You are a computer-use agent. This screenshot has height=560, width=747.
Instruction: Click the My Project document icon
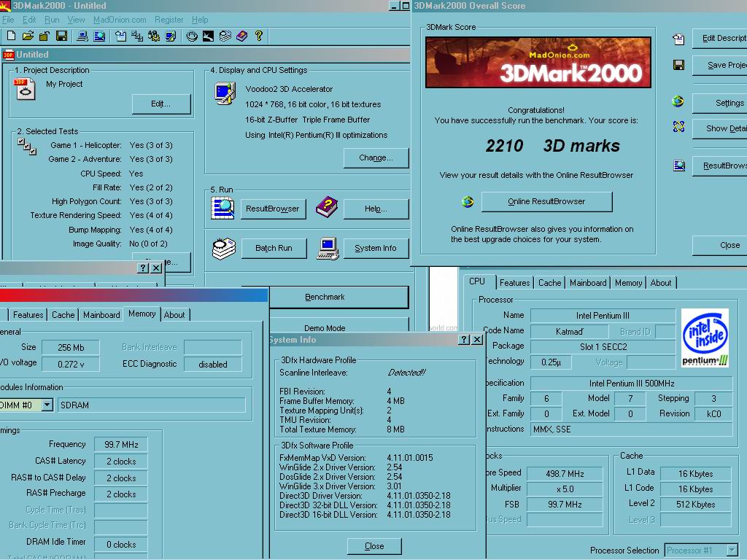(x=25, y=90)
